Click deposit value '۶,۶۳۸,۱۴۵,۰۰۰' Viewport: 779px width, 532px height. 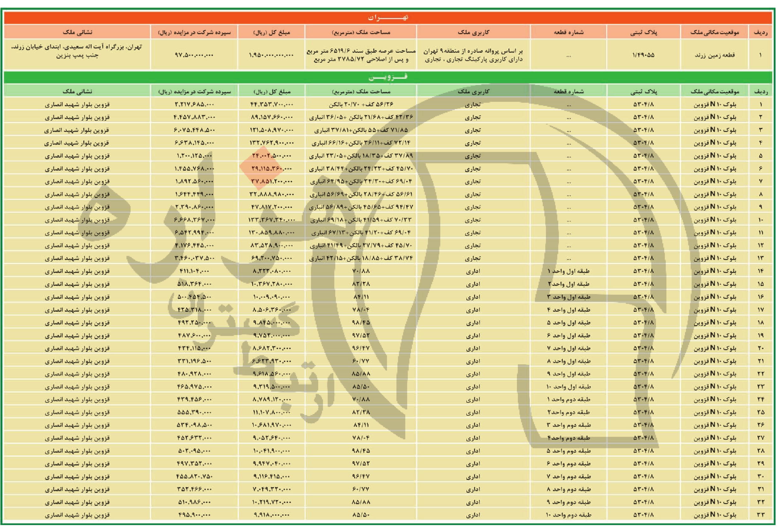(x=194, y=143)
